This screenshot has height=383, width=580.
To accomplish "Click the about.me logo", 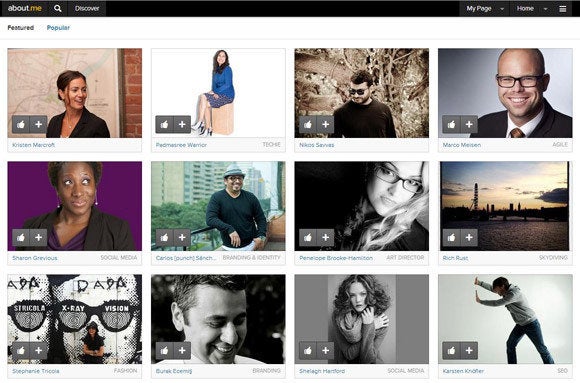I will click(25, 8).
